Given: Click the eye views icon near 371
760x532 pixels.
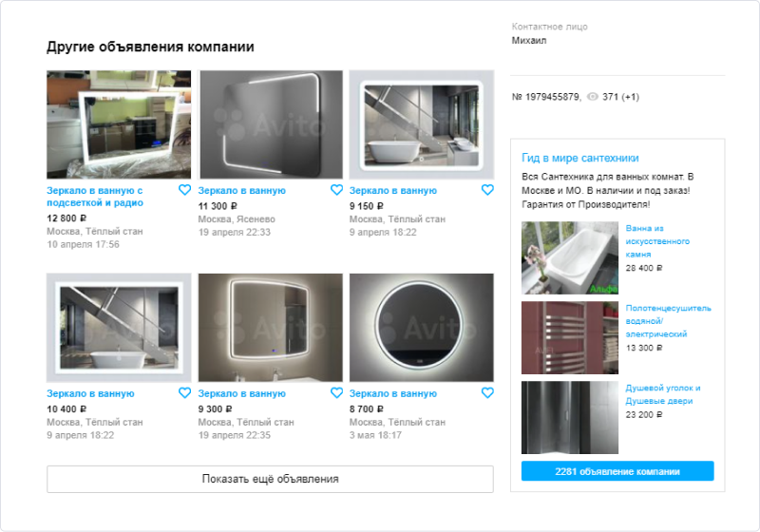Looking at the screenshot, I should pos(593,97).
